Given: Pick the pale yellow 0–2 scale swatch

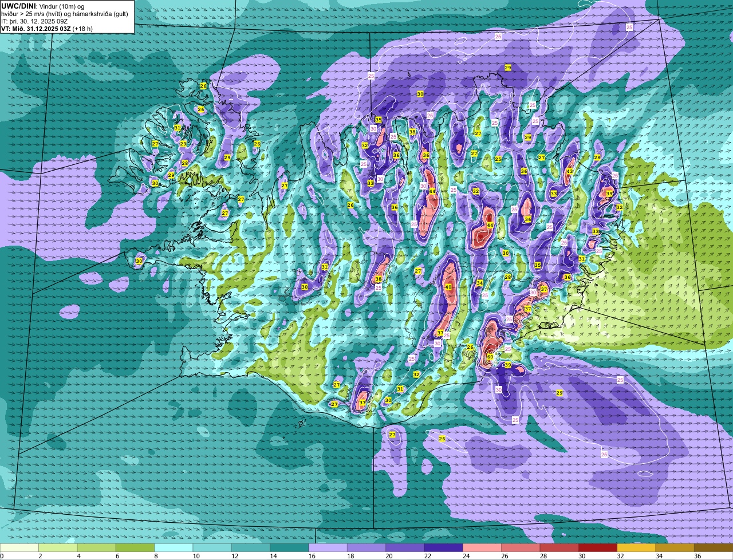Looking at the screenshot, I should pyautogui.click(x=19, y=547).
